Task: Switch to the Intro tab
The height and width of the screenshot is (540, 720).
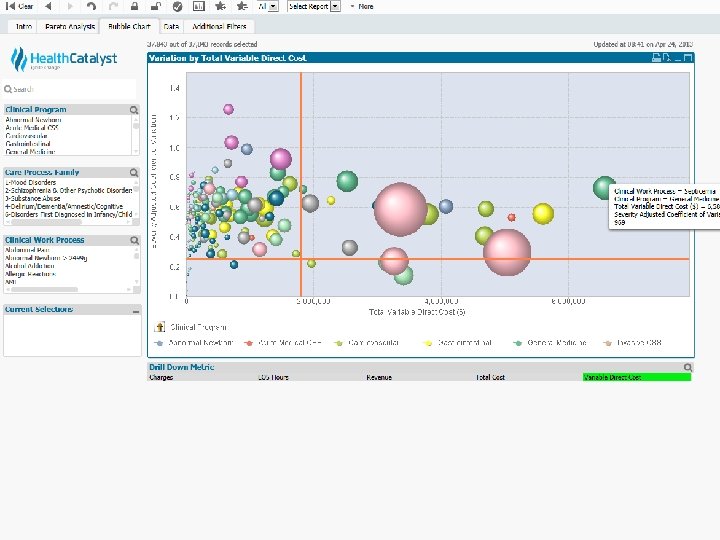Action: [23, 27]
